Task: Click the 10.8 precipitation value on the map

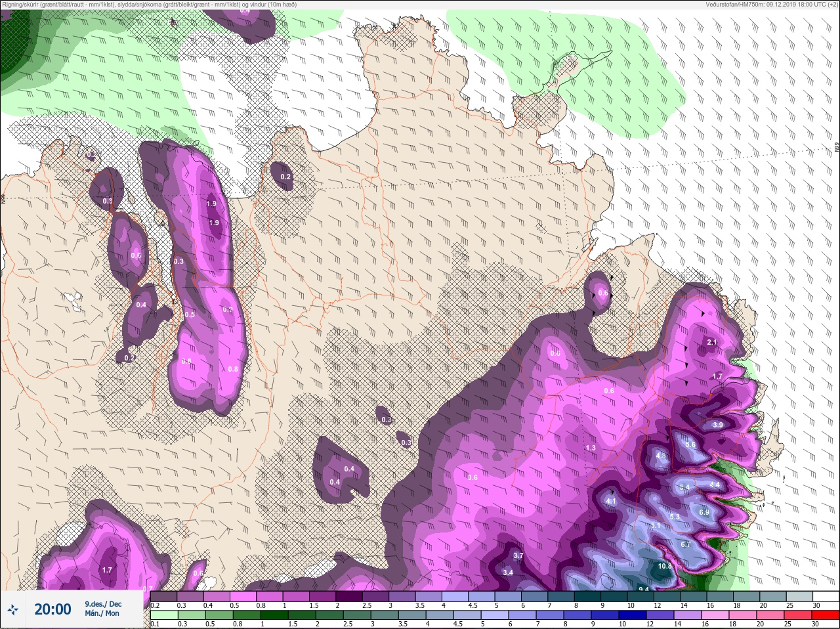Action: pyautogui.click(x=665, y=566)
